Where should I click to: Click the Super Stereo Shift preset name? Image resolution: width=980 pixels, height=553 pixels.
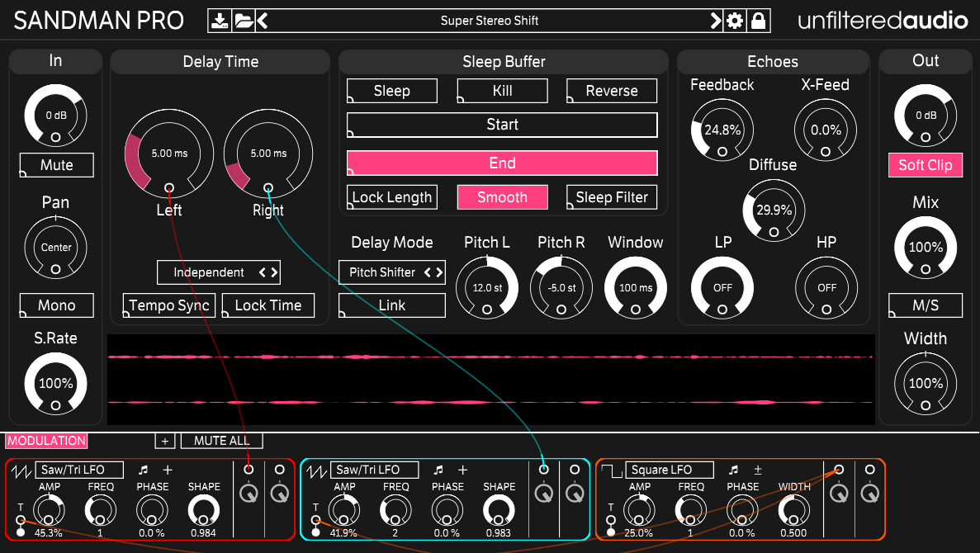point(489,21)
